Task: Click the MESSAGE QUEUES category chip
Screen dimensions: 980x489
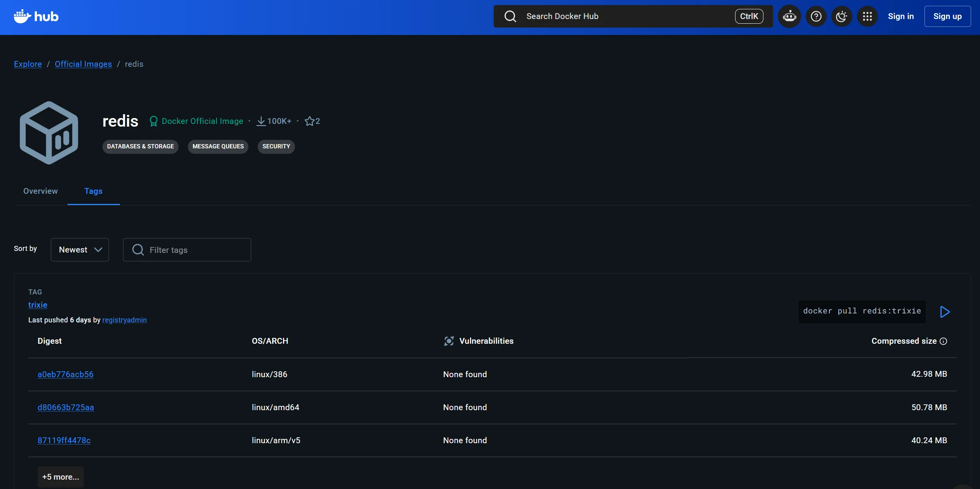Action: pyautogui.click(x=218, y=146)
